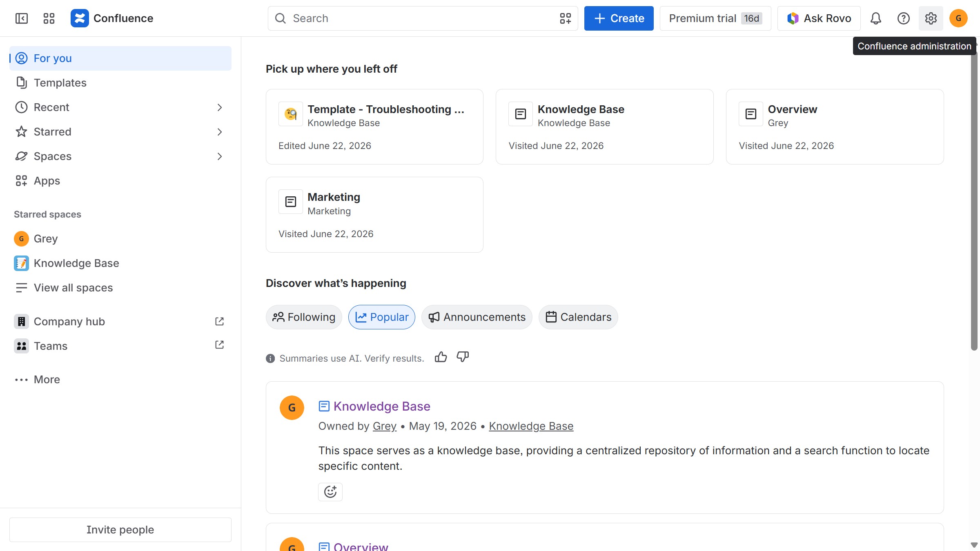Open the Knowledge Base starred space
980x551 pixels.
(x=120, y=263)
